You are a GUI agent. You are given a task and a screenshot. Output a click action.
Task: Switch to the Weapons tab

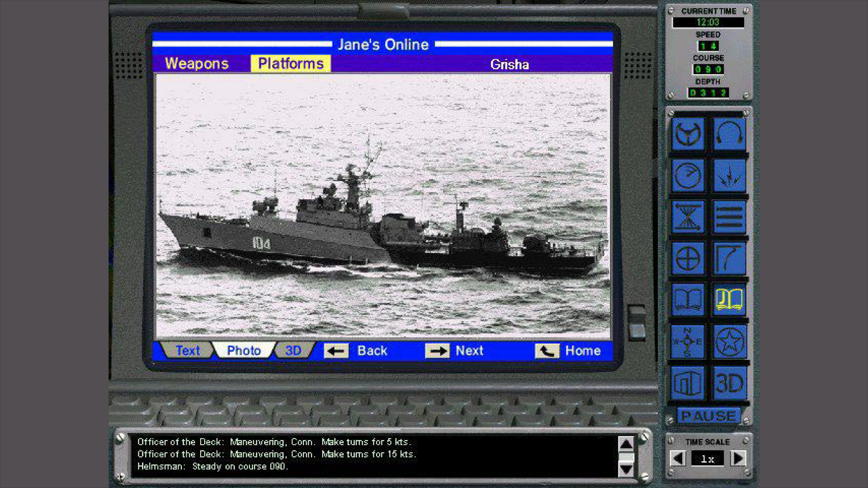pos(197,64)
